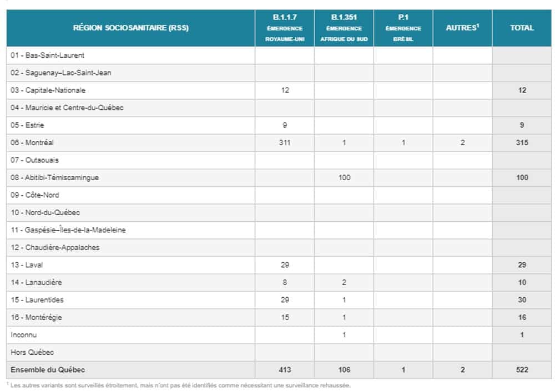
Task: Click the Ensemble du Québec B.1.1.7 total 413
Action: tap(285, 370)
